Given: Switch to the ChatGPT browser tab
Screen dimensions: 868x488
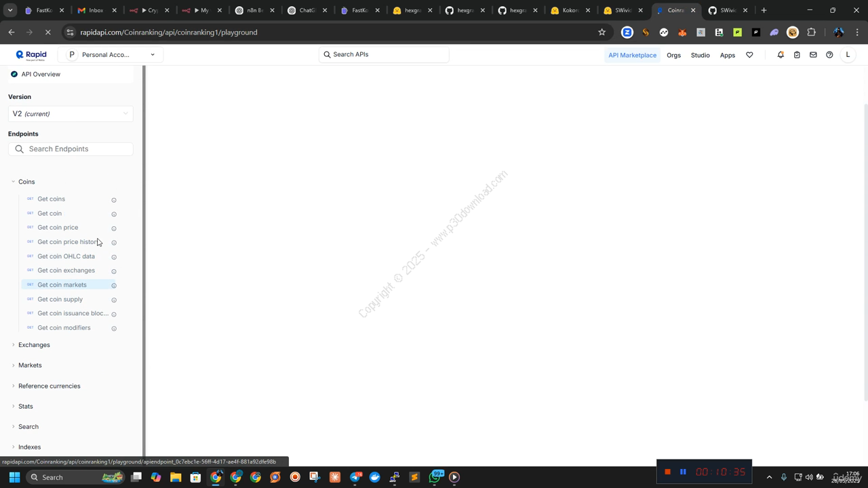Looking at the screenshot, I should pyautogui.click(x=305, y=10).
